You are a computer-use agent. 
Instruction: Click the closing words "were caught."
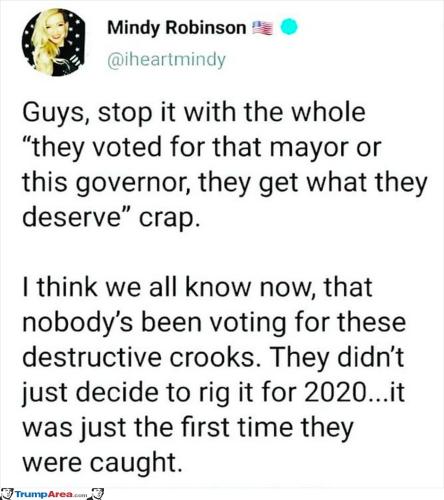pyautogui.click(x=103, y=463)
